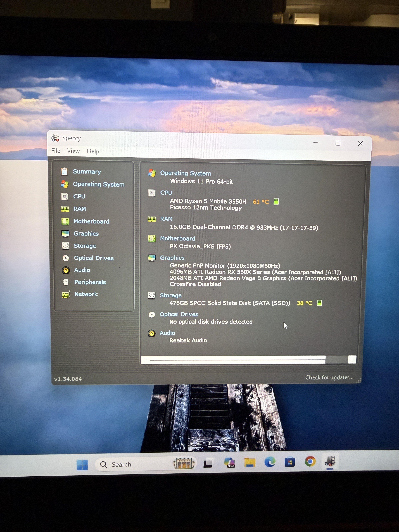Screen dimensions: 399x532
Task: Click the Audio icon in summary panel
Action: (x=151, y=333)
